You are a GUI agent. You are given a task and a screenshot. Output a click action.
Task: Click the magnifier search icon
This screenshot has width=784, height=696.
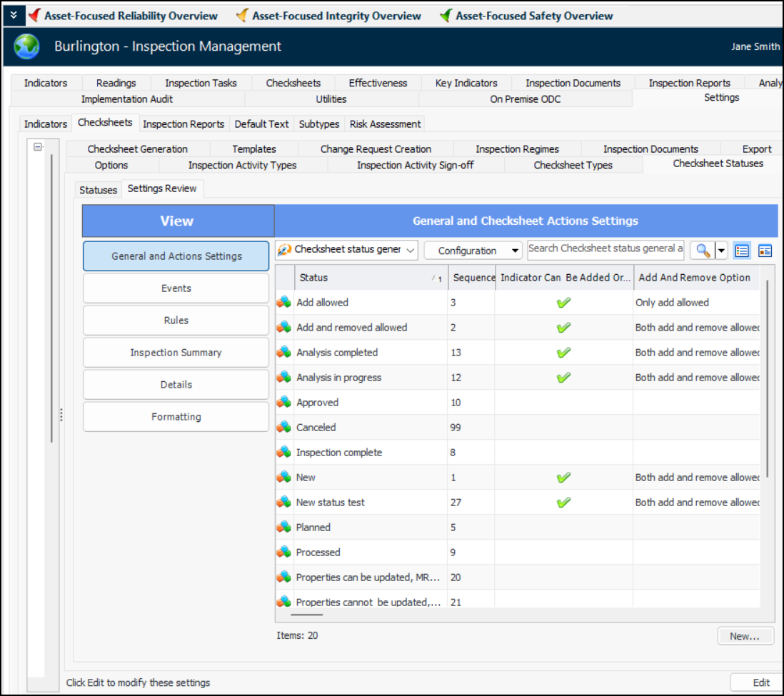tap(703, 251)
